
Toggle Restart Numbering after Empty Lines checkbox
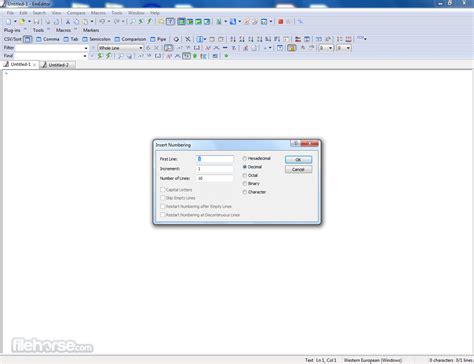point(163,207)
